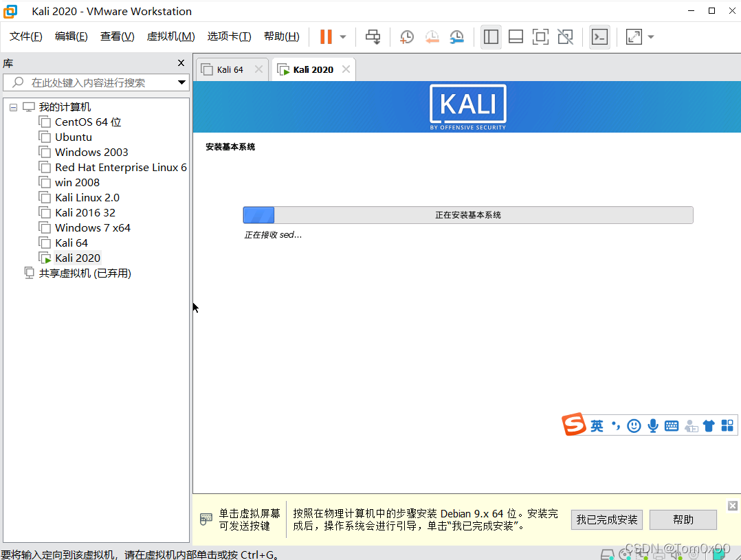The image size is (741, 560).
Task: Click the Sogou S logo icon
Action: pos(574,424)
